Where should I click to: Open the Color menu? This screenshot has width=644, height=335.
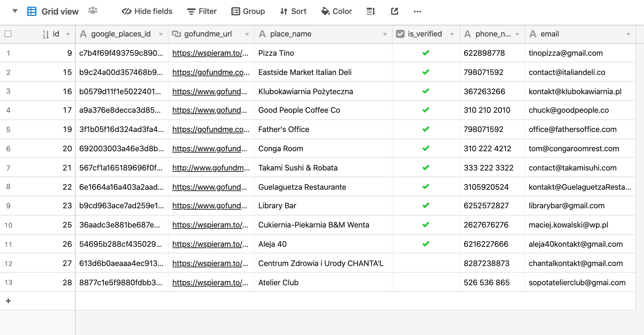coord(336,11)
